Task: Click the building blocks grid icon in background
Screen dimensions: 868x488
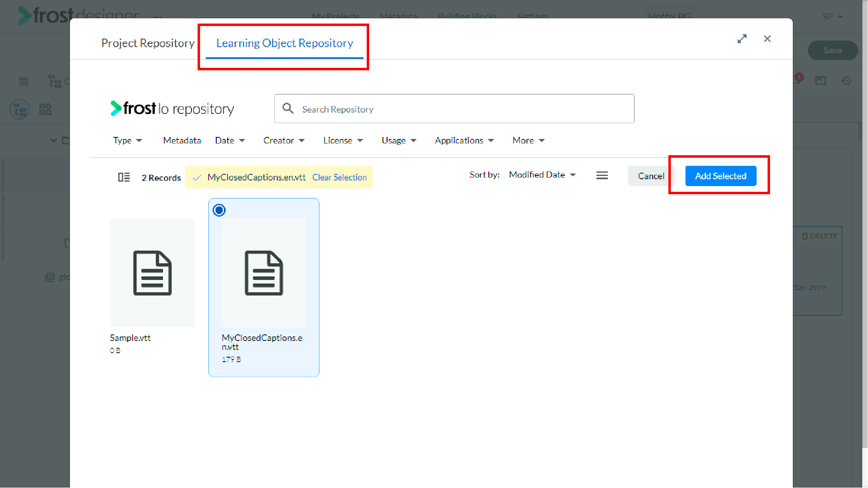Action: [45, 109]
